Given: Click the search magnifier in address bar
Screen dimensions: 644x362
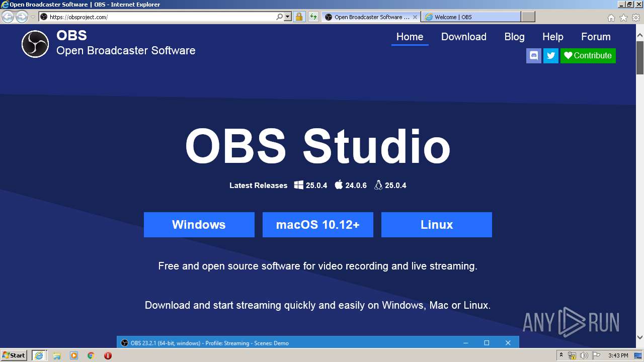Looking at the screenshot, I should pyautogui.click(x=280, y=17).
